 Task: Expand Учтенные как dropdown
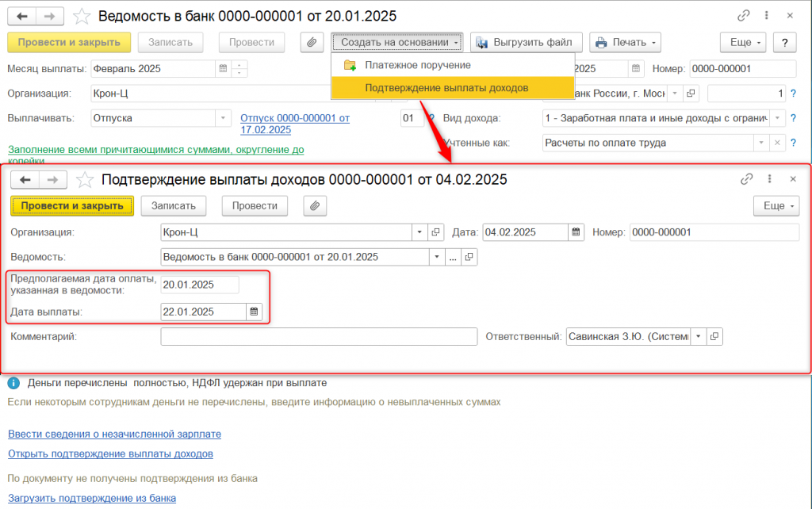coord(760,143)
